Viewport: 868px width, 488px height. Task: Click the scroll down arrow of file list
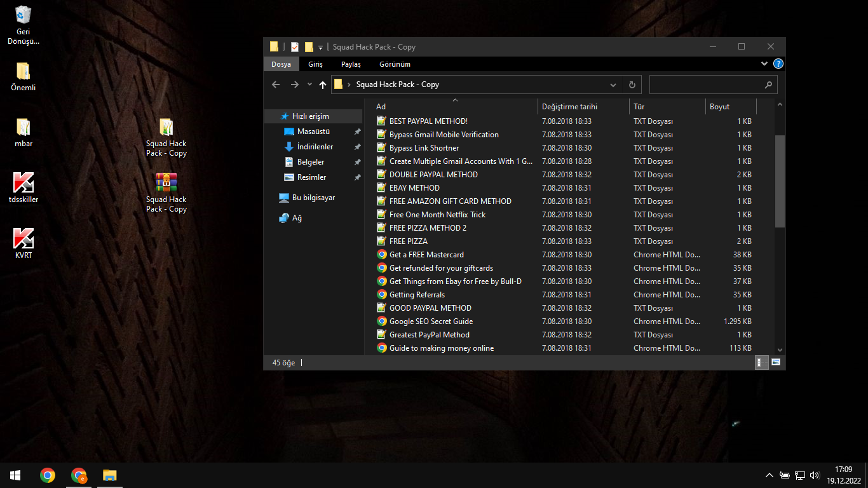point(780,349)
